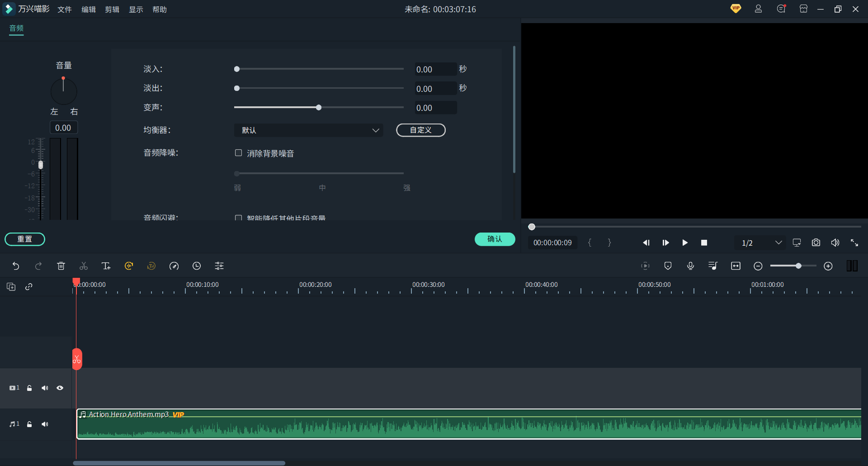Screen dimensions: 868x466
Task: Open the 文件 menu
Action: [65, 10]
